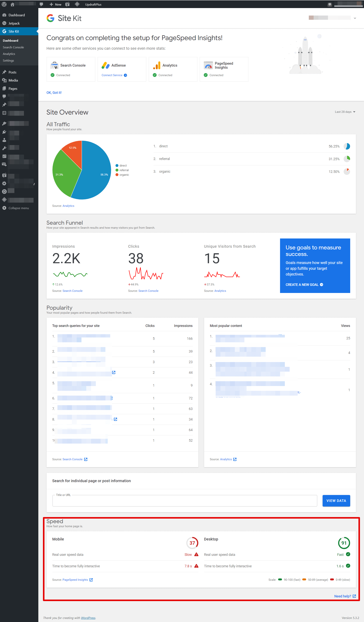Click the Appearance paintbrush icon in sidebar

(x=4, y=123)
